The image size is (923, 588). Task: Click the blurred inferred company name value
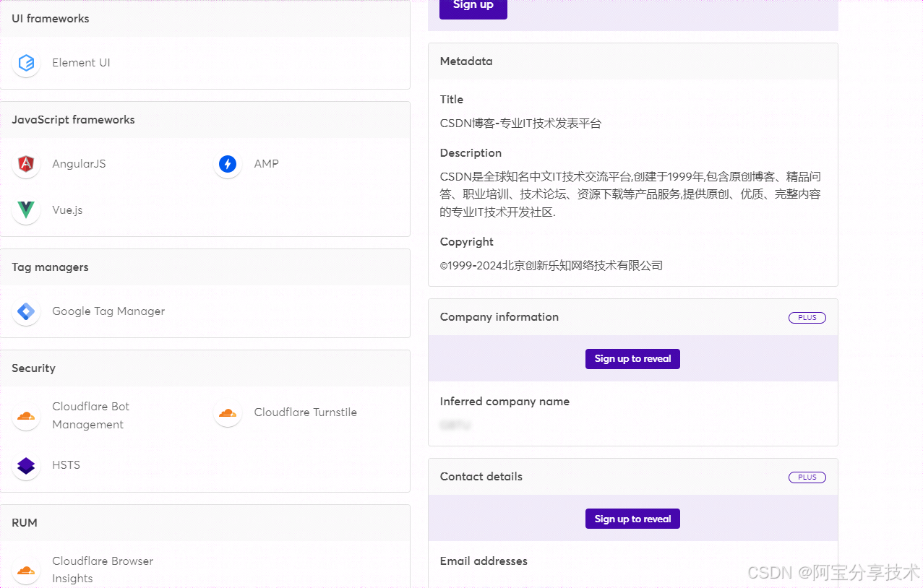[x=455, y=425]
